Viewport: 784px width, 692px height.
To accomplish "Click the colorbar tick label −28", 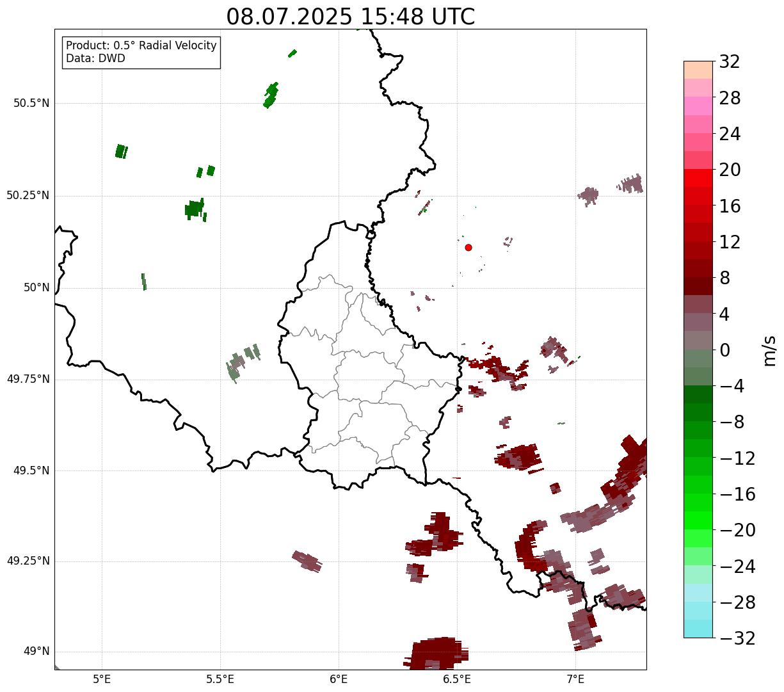I will pos(737,602).
